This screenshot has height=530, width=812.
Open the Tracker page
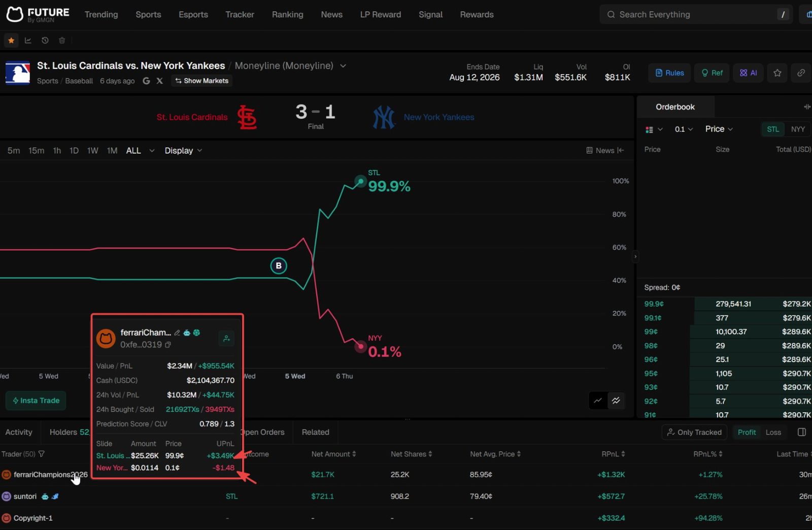pyautogui.click(x=240, y=15)
